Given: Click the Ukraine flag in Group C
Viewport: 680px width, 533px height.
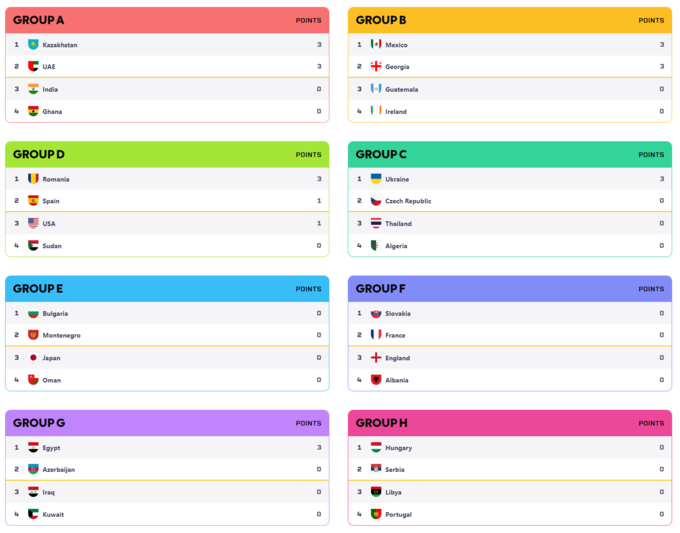Looking at the screenshot, I should coord(376,179).
